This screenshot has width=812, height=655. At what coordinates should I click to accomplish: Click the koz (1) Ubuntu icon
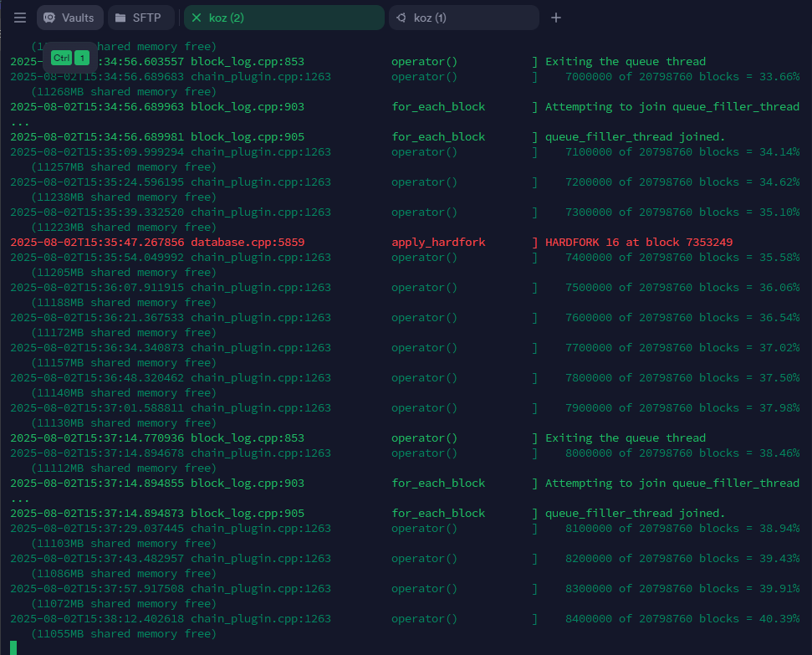pos(401,18)
